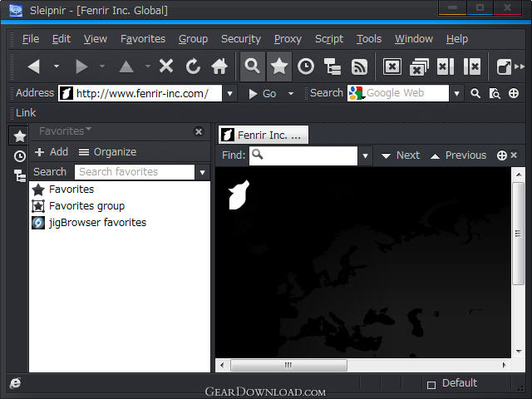This screenshot has height=399, width=532.
Task: Open the Favorites panel title dropdown
Action: click(65, 131)
